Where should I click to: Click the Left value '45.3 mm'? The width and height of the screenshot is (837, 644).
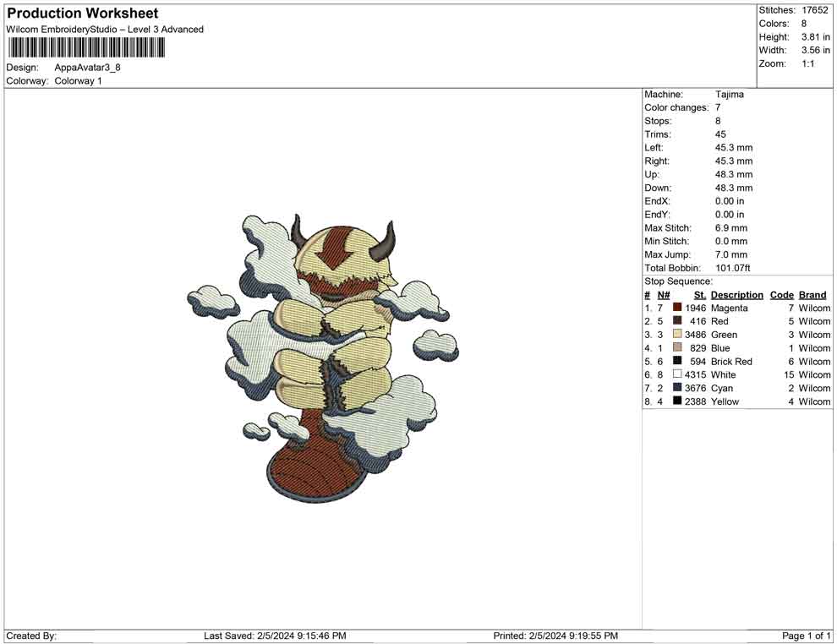(x=734, y=147)
